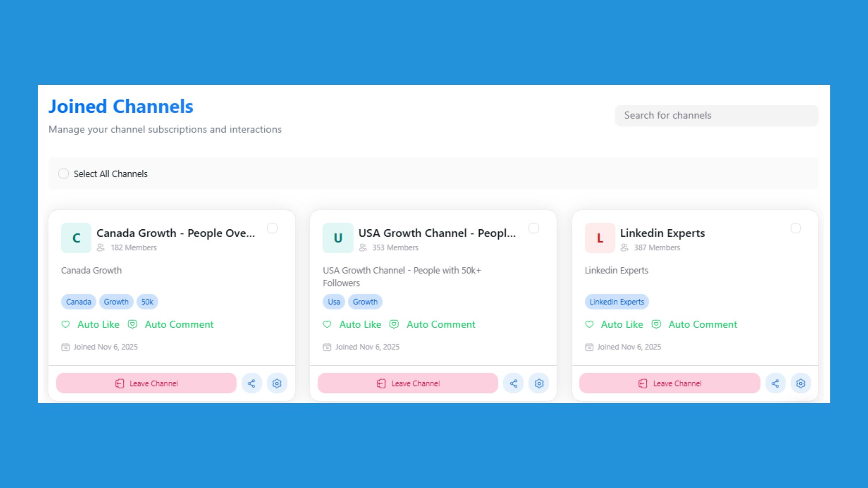Click calendar icon on Canada Growth card
Viewport: 868px width, 488px height.
65,347
